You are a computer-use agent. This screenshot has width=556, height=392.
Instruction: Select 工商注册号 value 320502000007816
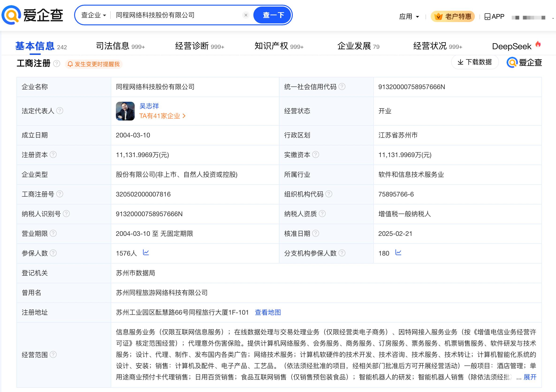point(143,194)
